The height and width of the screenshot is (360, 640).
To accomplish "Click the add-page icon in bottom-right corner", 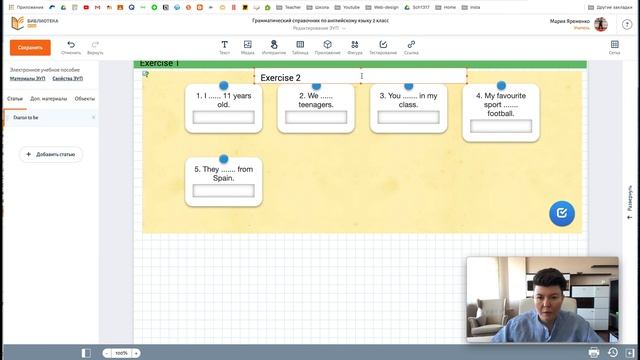I will tap(630, 353).
